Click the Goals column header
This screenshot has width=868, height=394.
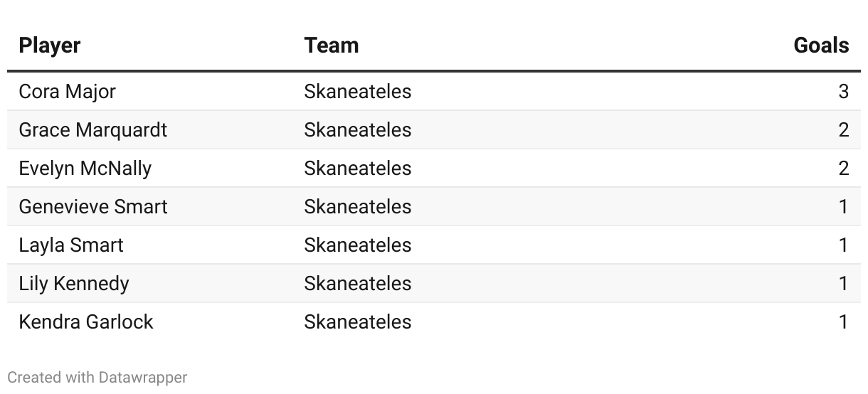pos(821,46)
